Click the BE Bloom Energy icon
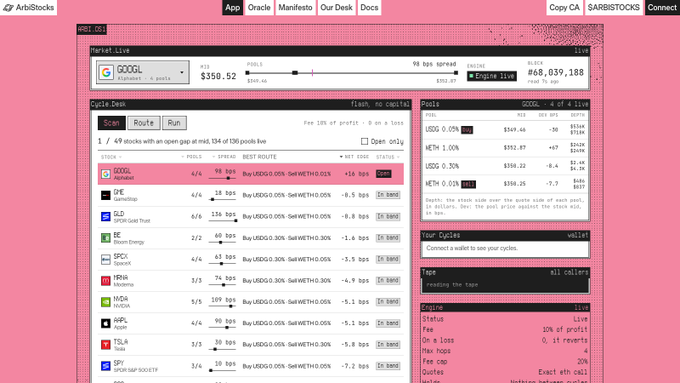This screenshot has height=383, width=680. coord(105,238)
